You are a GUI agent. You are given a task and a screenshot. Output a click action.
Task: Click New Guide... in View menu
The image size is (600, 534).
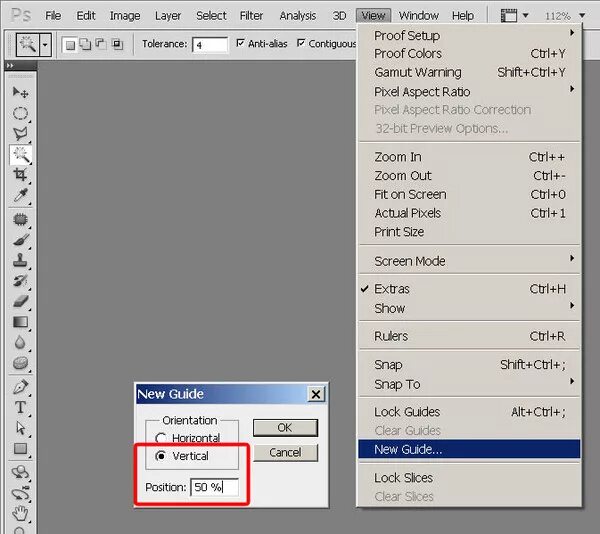pos(469,449)
